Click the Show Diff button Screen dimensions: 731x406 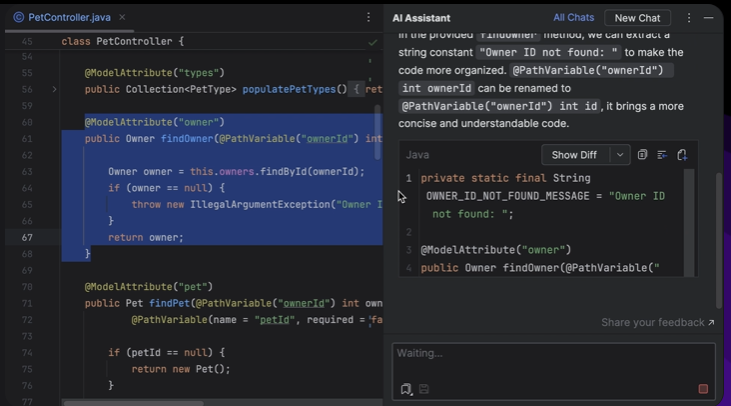574,155
